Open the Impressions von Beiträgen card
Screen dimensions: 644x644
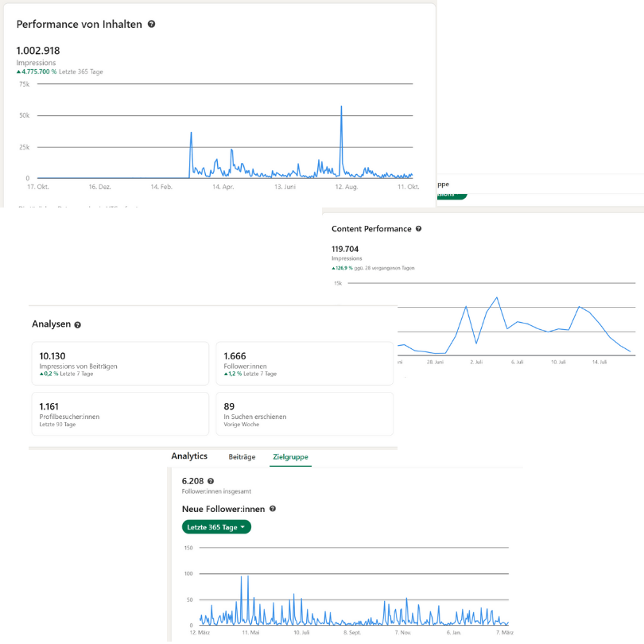[x=120, y=363]
